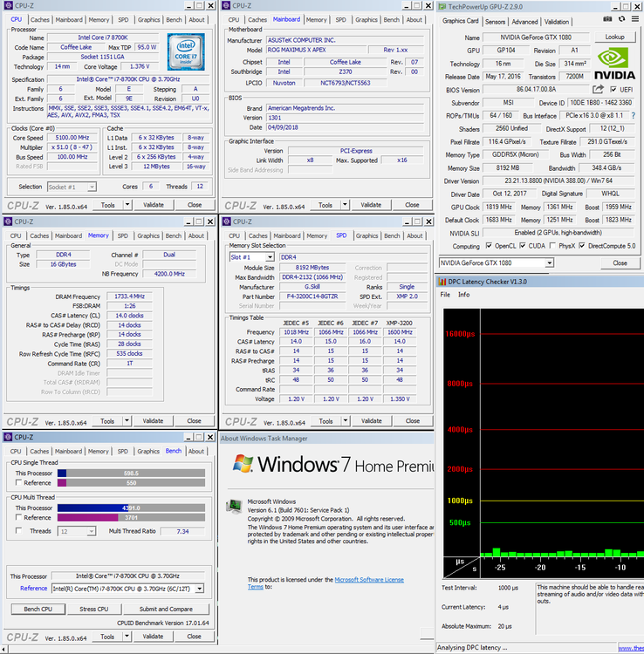Switch to Advanced tab in GPU-Z
The image size is (644, 654).
pos(524,22)
